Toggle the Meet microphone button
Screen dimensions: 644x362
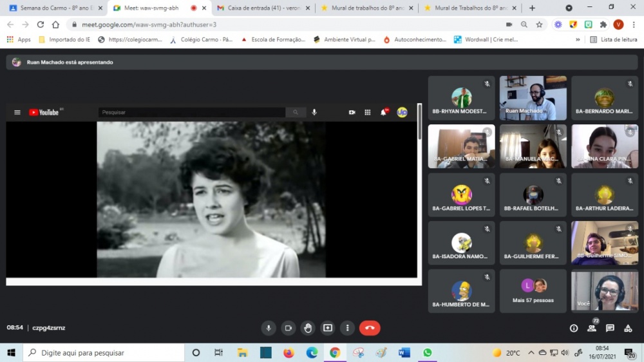pyautogui.click(x=269, y=328)
